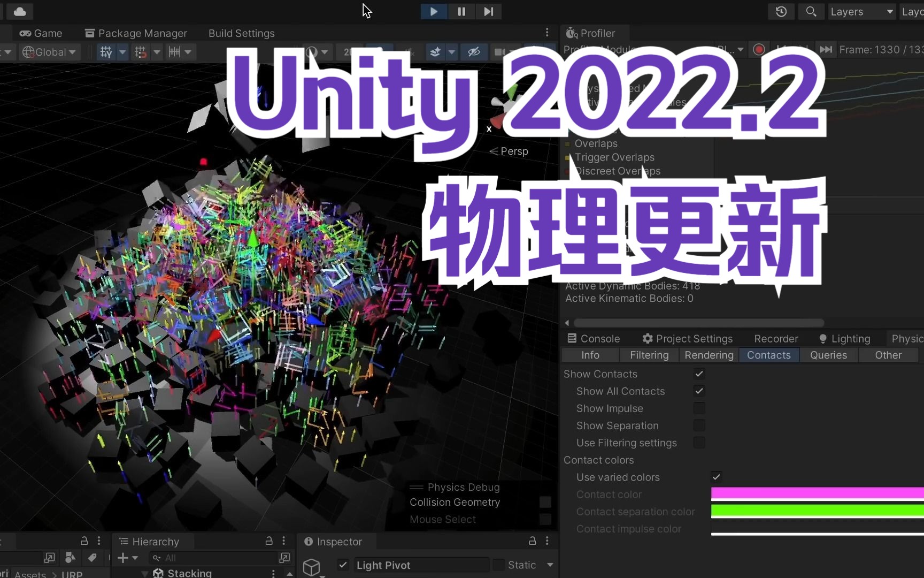Select the Rendering button

(x=709, y=355)
